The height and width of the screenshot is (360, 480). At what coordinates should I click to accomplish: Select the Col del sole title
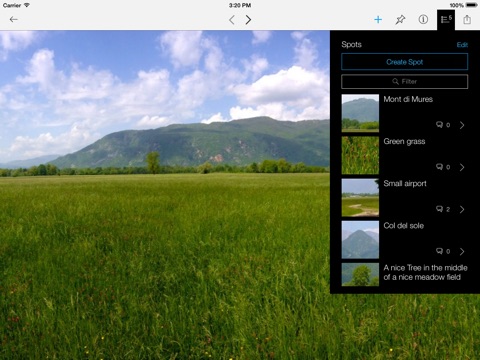pyautogui.click(x=404, y=226)
